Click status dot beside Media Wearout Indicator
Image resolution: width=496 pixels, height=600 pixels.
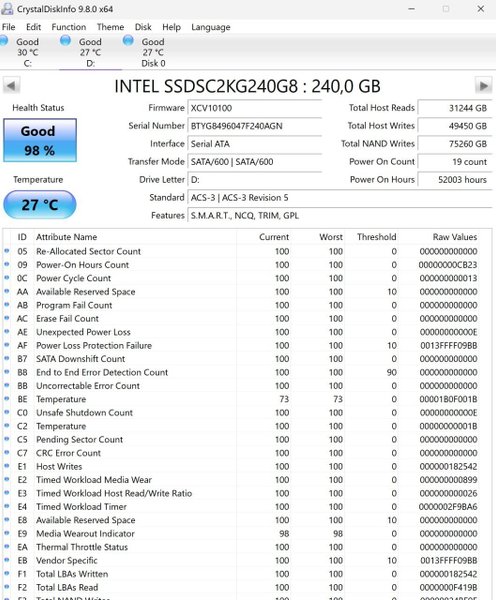7,533
